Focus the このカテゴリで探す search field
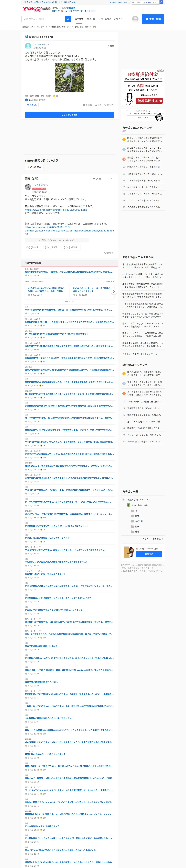Image resolution: width=186 pixels, height=868 pixels. [x=43, y=19]
